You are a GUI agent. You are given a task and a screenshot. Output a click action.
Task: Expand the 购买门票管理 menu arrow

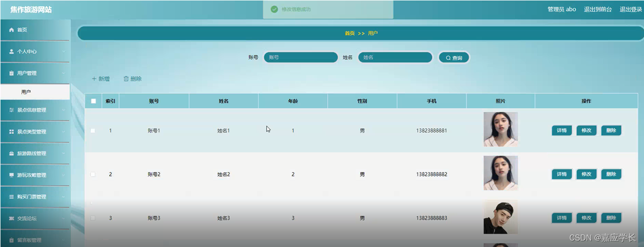[63, 197]
